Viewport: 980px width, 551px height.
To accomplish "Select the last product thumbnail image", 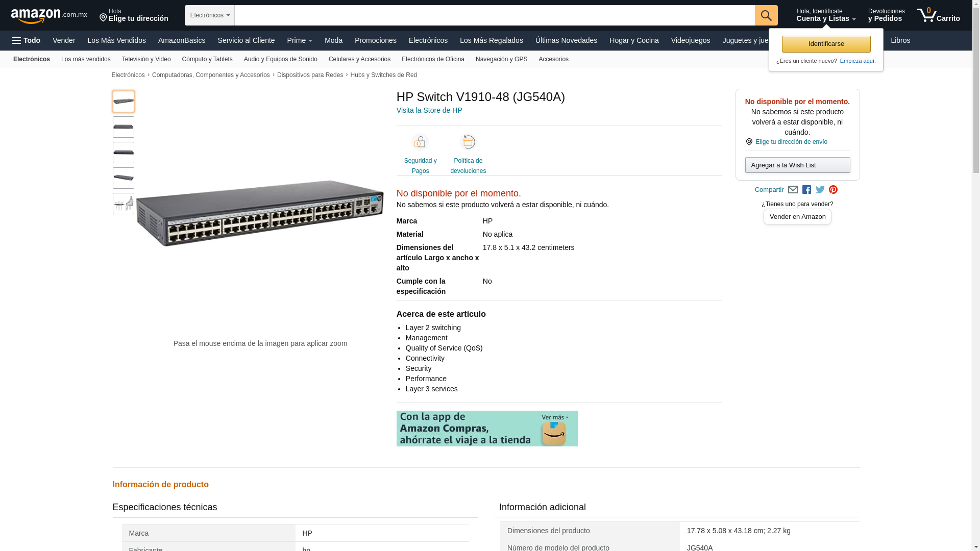I will pyautogui.click(x=124, y=204).
